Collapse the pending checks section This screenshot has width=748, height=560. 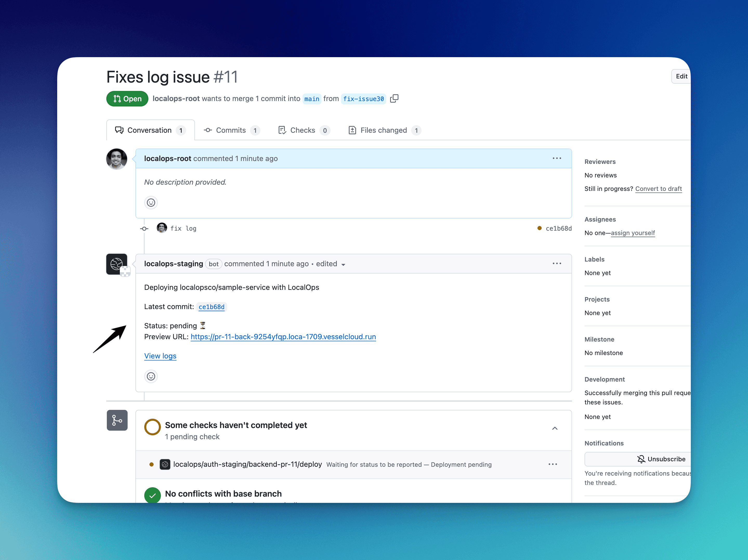tap(555, 428)
